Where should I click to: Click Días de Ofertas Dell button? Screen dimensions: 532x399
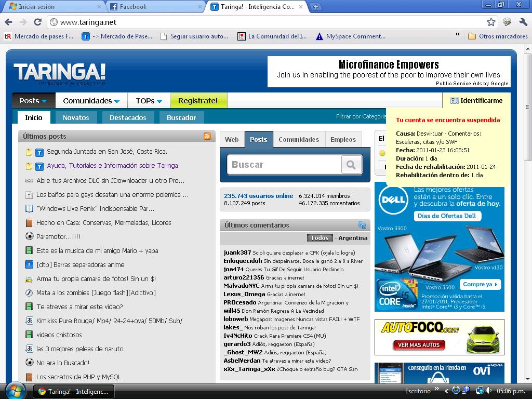[447, 216]
